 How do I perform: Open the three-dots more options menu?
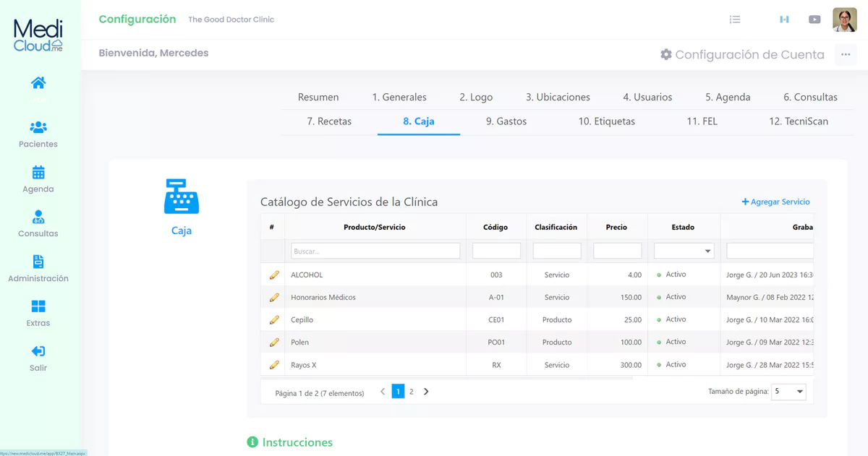pyautogui.click(x=845, y=54)
